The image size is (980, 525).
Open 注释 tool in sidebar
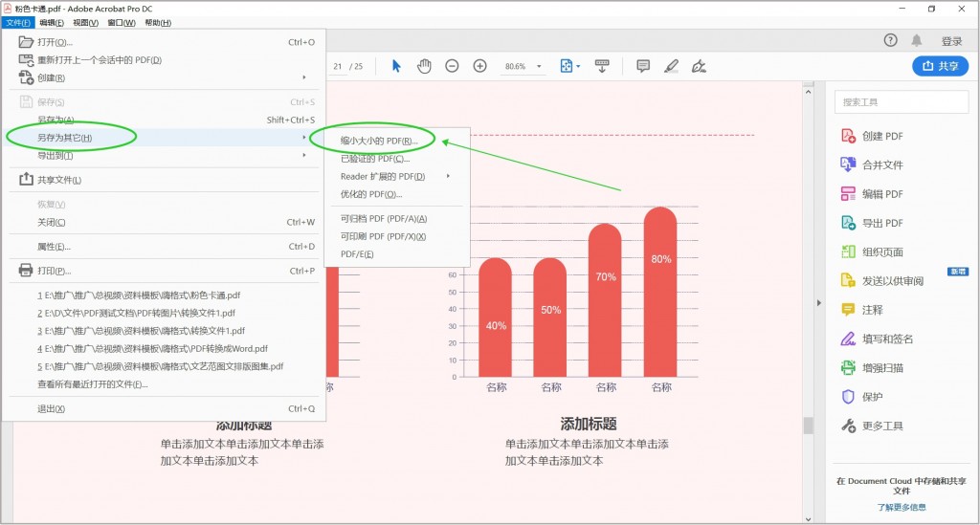[x=862, y=310]
